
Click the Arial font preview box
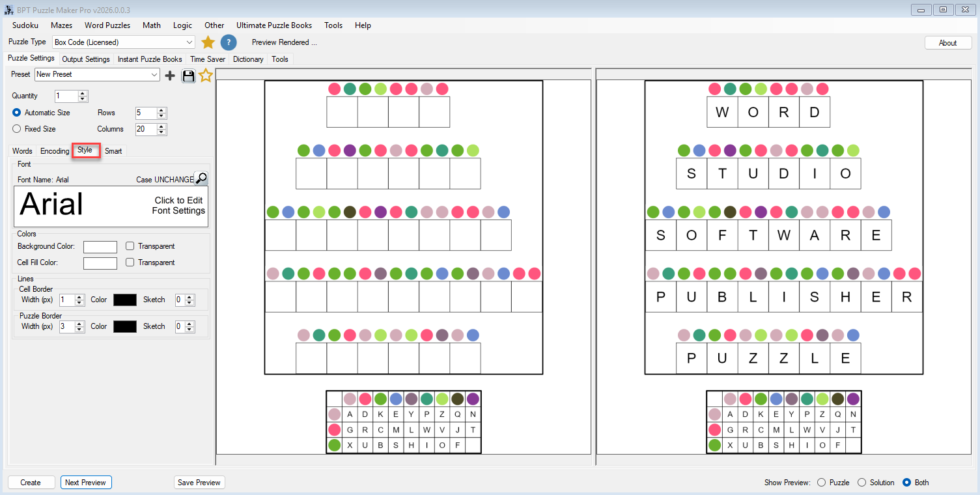[111, 206]
